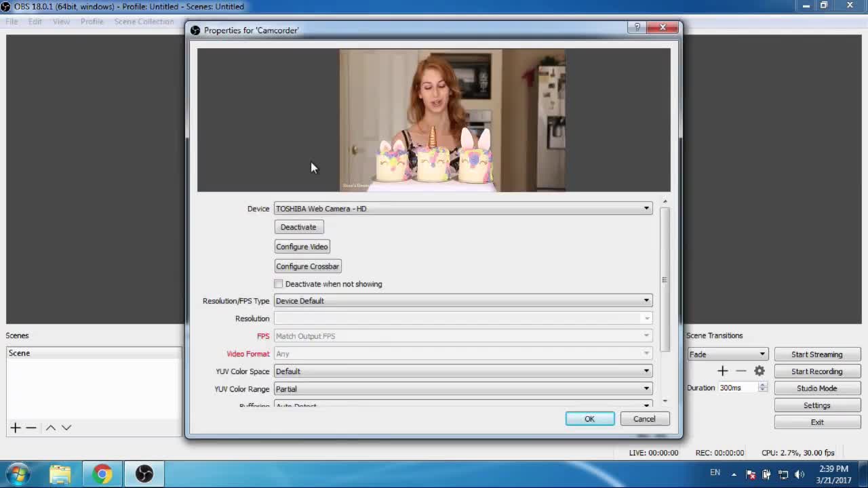
Task: Click Show Desktop strip on taskbar
Action: 863,474
